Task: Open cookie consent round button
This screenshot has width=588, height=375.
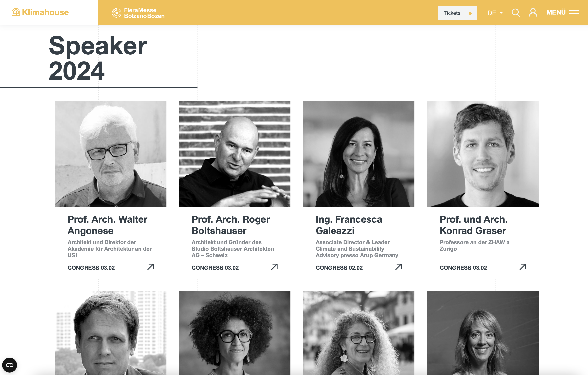Action: [10, 365]
